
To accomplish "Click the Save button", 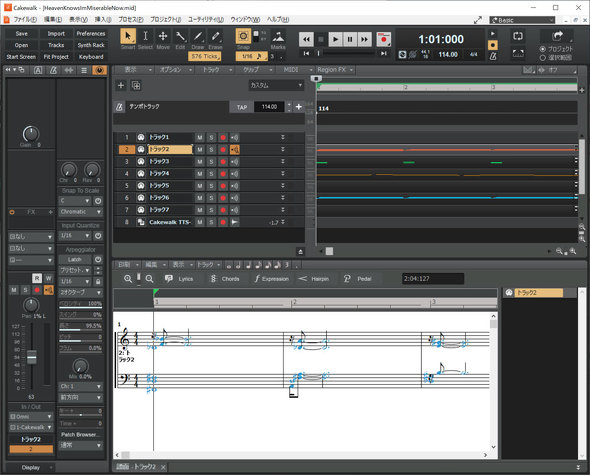I will coord(21,33).
